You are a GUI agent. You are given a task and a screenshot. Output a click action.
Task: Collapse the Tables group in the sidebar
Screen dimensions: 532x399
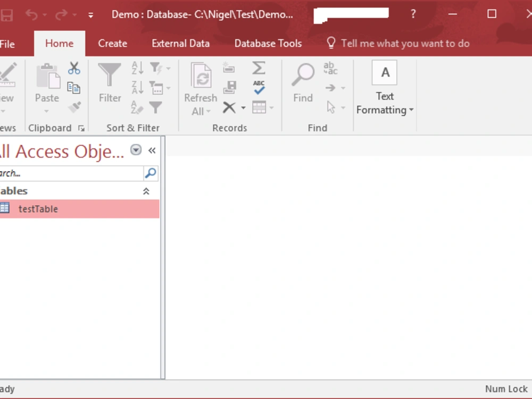tap(146, 190)
